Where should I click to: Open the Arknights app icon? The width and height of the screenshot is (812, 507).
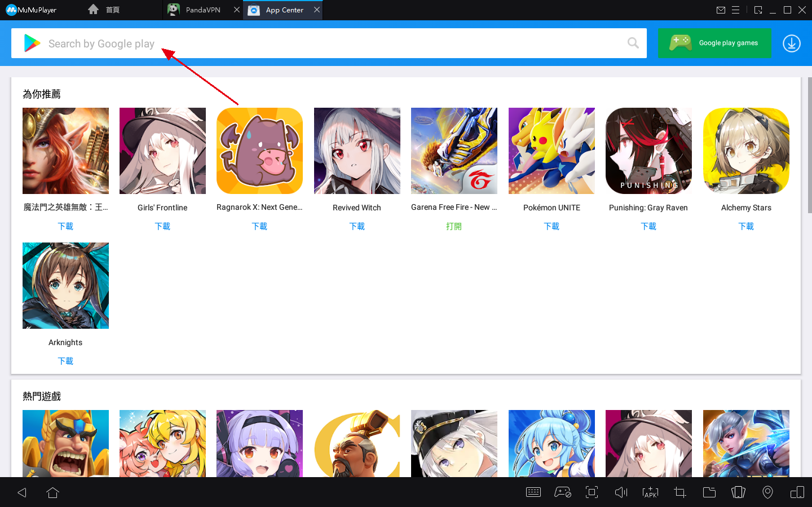(65, 285)
